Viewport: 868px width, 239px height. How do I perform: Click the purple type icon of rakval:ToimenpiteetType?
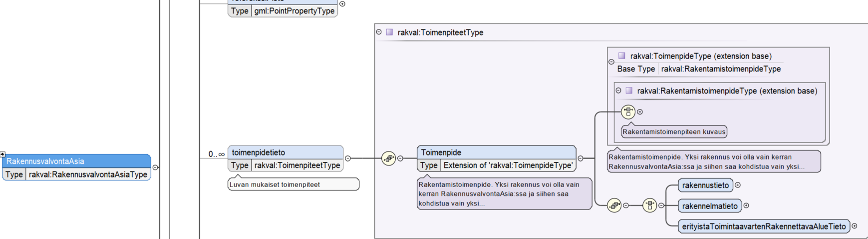click(x=389, y=32)
